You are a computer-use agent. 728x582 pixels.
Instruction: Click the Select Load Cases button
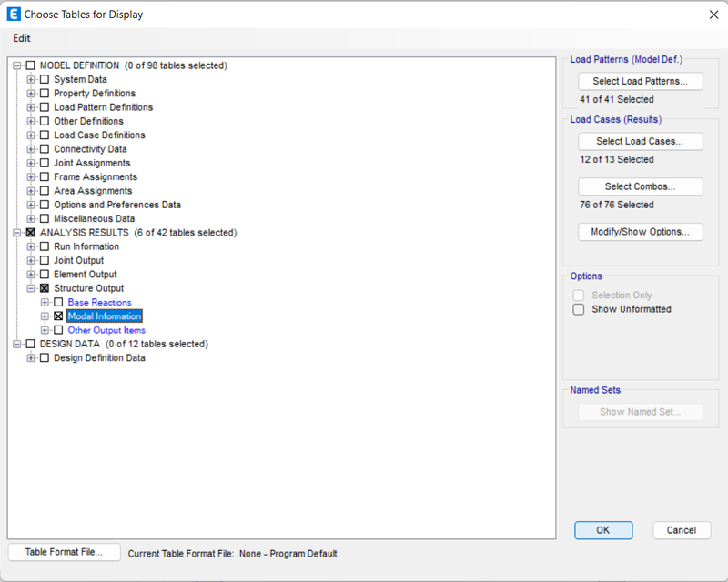click(x=641, y=141)
